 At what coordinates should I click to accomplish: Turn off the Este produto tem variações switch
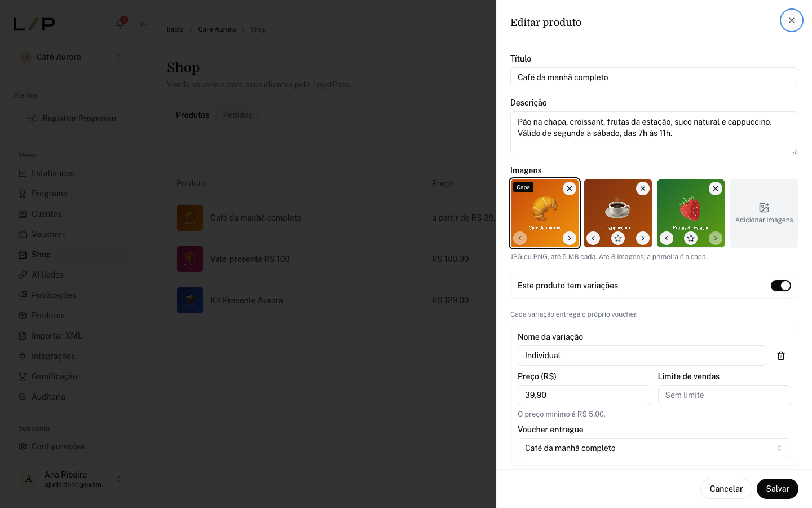pos(781,286)
